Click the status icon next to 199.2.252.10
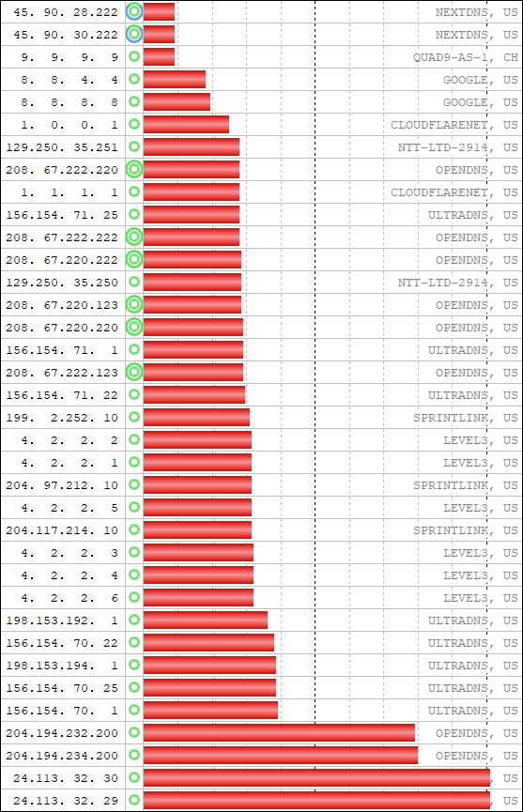 [x=134, y=417]
